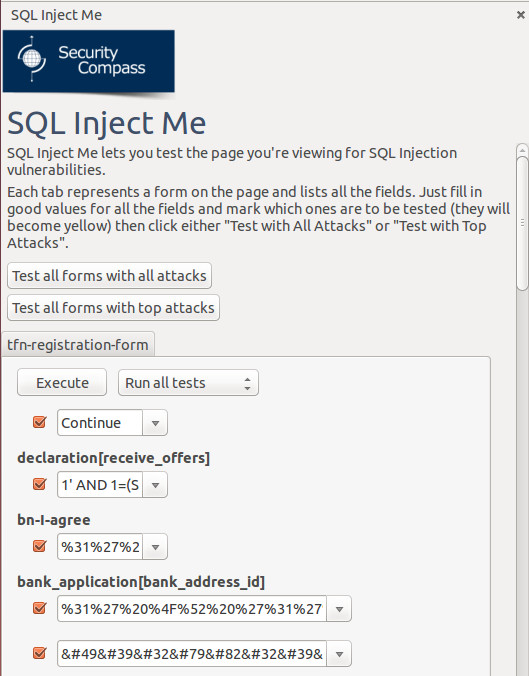Expand the bn-i-agree value dropdown arrow
The width and height of the screenshot is (529, 676).
tap(155, 547)
